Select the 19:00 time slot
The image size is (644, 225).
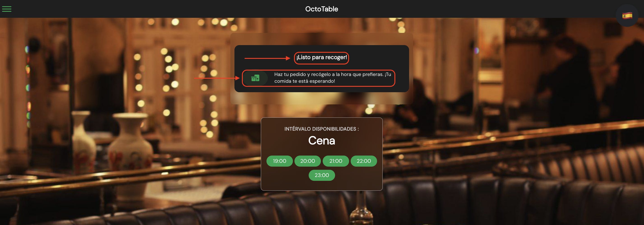[280, 161]
